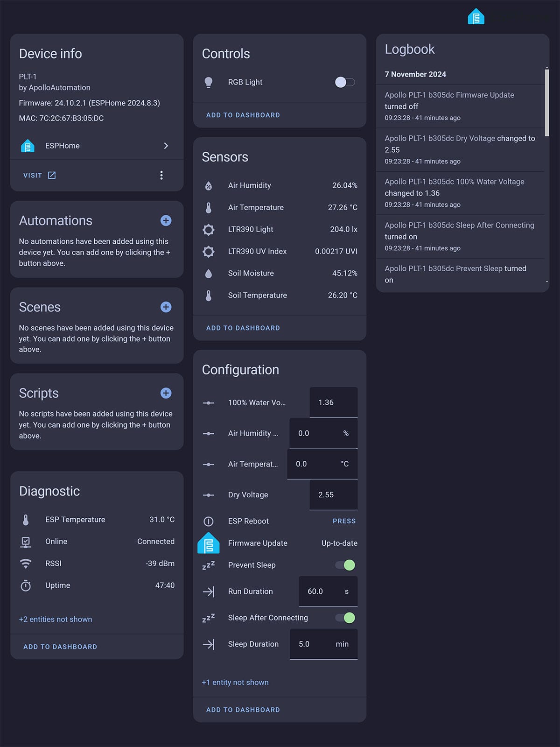This screenshot has width=560, height=747.
Task: Add a new automation with plus icon
Action: (166, 221)
